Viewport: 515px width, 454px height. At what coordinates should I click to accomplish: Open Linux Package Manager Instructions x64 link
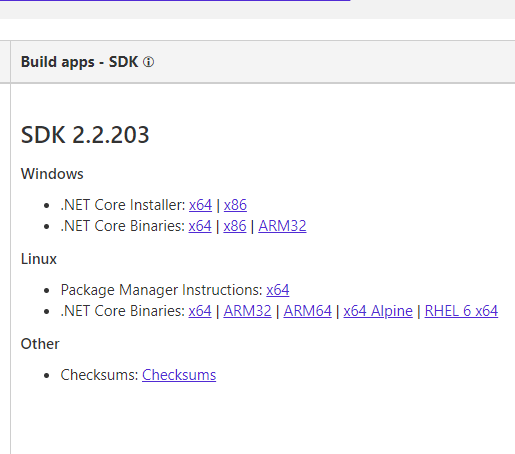point(278,290)
